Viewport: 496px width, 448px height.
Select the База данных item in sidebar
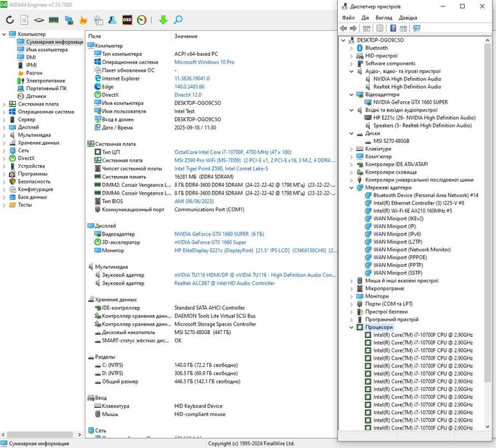pyautogui.click(x=33, y=197)
